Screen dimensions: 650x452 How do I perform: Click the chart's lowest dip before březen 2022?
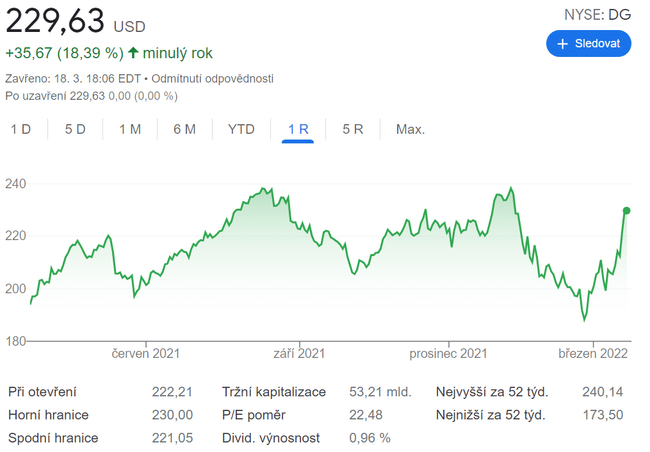(585, 320)
